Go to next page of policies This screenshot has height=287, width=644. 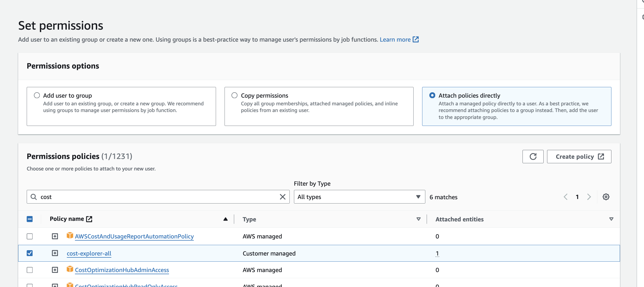(589, 197)
